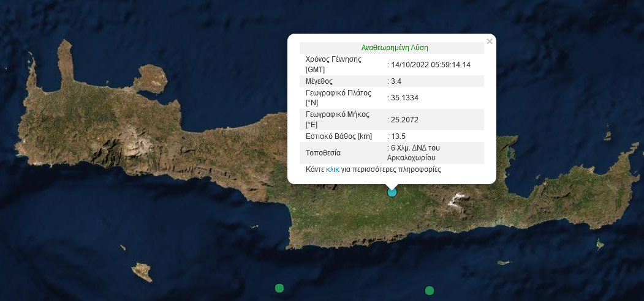This screenshot has width=644, height=301.
Task: Click the location text mentioning Αρκαλοχωρίου
Action: 414,152
